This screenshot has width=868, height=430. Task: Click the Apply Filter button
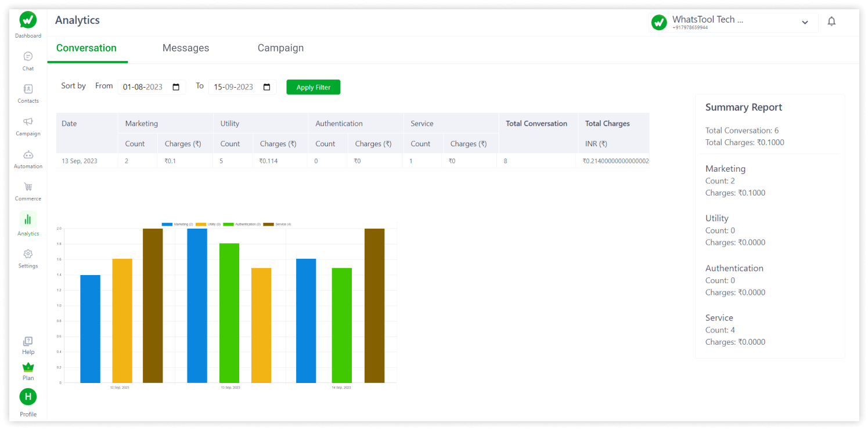coord(313,87)
